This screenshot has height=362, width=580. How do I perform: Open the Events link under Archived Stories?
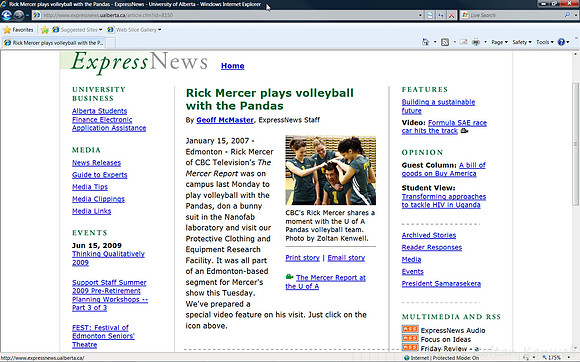point(412,271)
